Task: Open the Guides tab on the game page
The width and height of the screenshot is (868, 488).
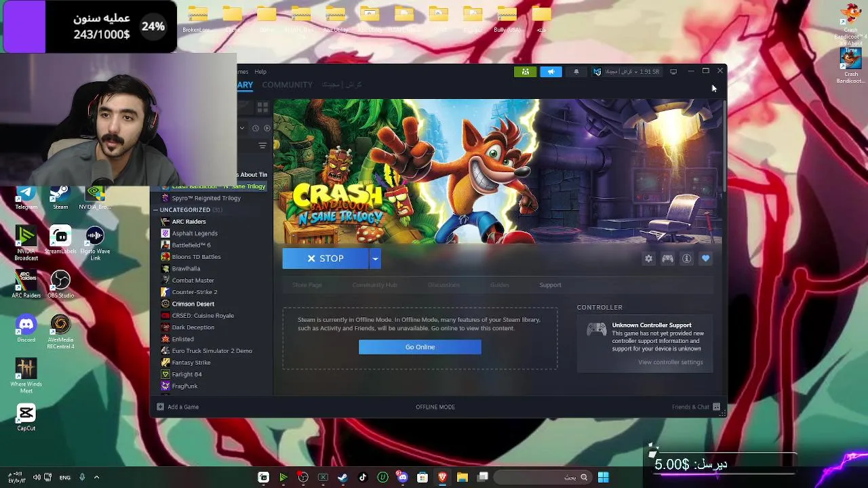Action: click(x=500, y=285)
